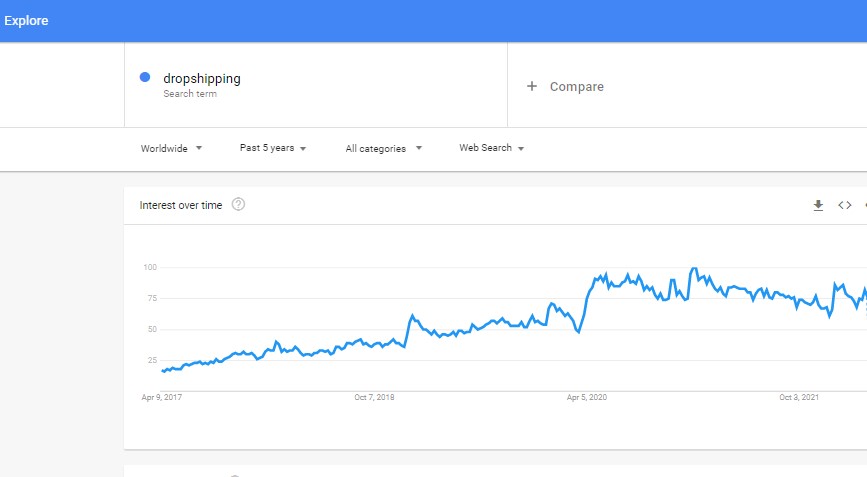Download the Interest over time data
The width and height of the screenshot is (867, 477).
[818, 206]
